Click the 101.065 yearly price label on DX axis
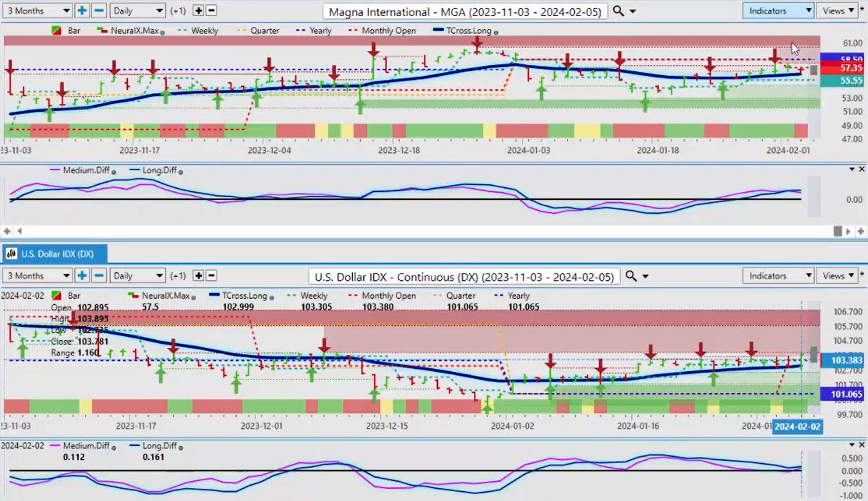This screenshot has width=868, height=501. [842, 394]
